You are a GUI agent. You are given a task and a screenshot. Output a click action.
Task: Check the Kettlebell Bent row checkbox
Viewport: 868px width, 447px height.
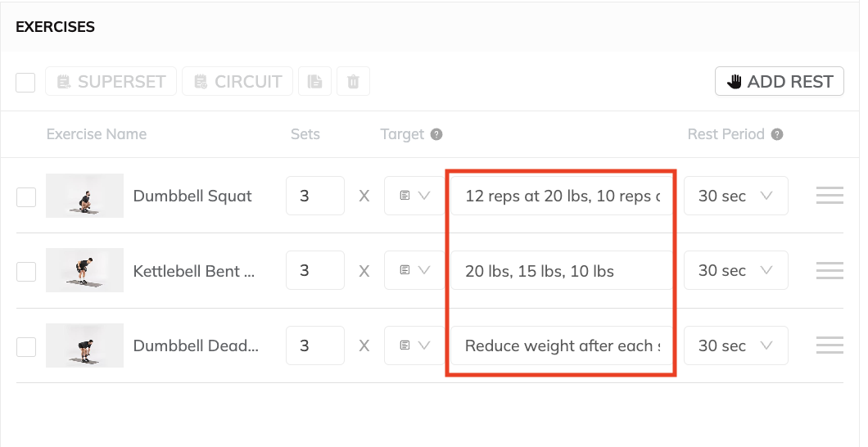[26, 272]
